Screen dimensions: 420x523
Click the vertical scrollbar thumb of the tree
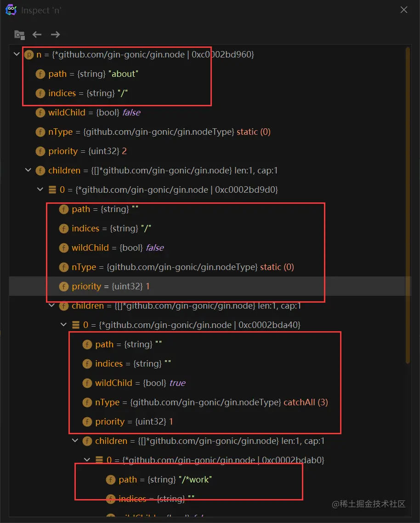[408, 205]
